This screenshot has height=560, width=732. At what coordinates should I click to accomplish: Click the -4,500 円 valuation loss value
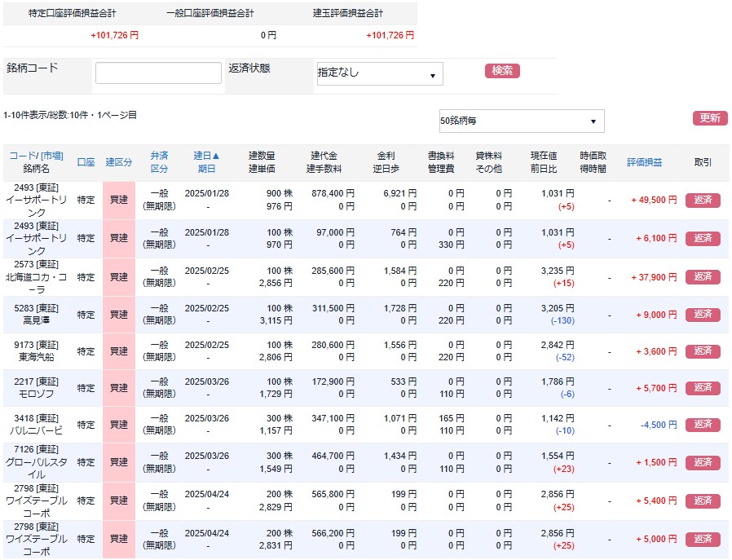pos(659,426)
